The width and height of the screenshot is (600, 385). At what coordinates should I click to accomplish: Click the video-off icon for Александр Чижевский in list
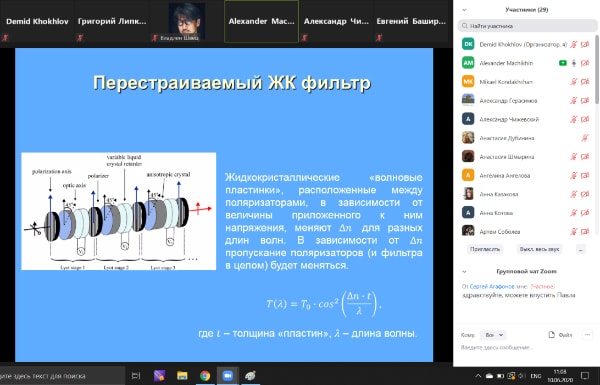pyautogui.click(x=585, y=119)
